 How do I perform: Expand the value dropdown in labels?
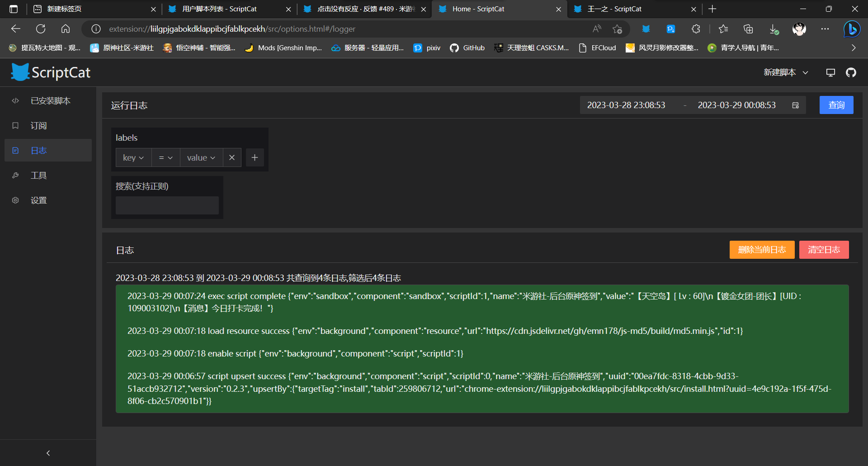coord(201,157)
